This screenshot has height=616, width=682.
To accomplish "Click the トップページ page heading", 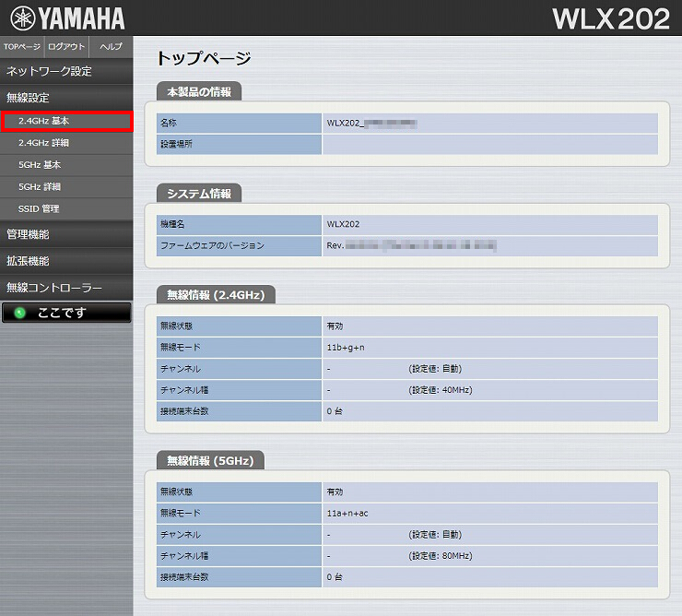I will (204, 58).
